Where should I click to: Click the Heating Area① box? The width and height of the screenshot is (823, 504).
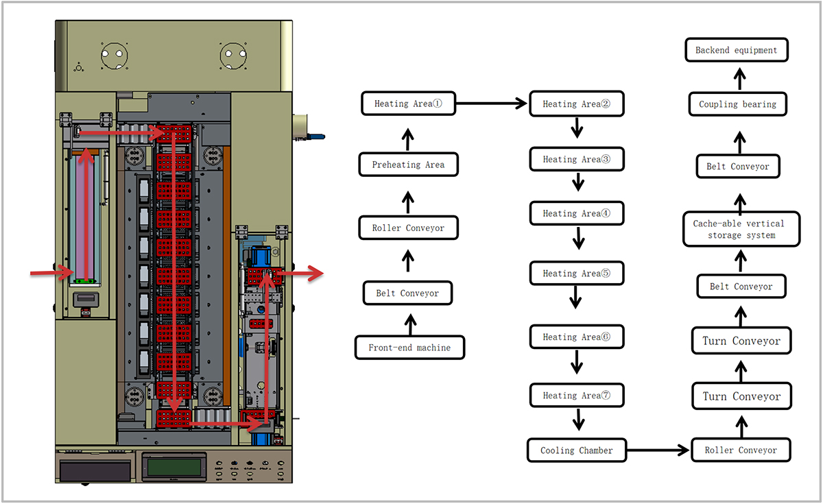(408, 104)
